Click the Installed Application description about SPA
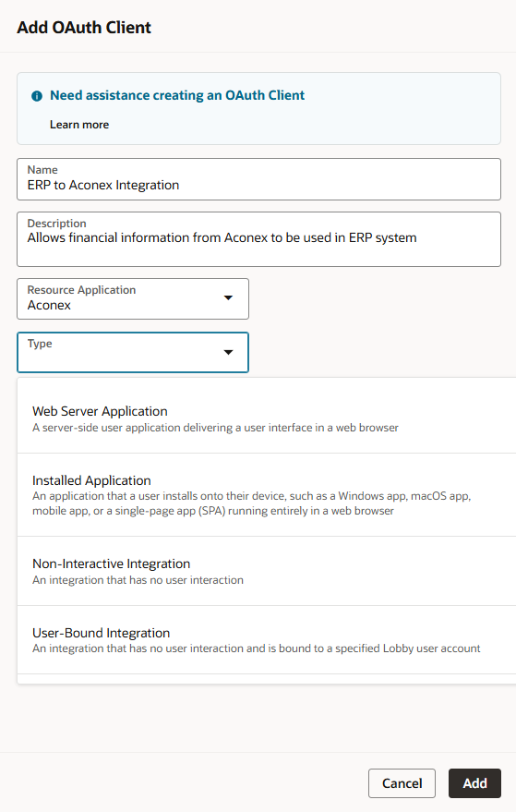 pyautogui.click(x=251, y=503)
